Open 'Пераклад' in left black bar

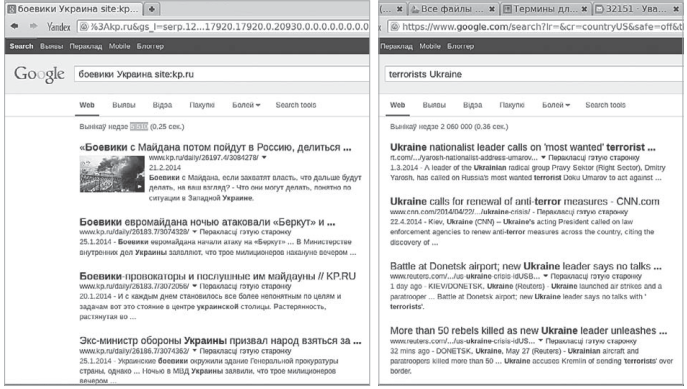86,46
